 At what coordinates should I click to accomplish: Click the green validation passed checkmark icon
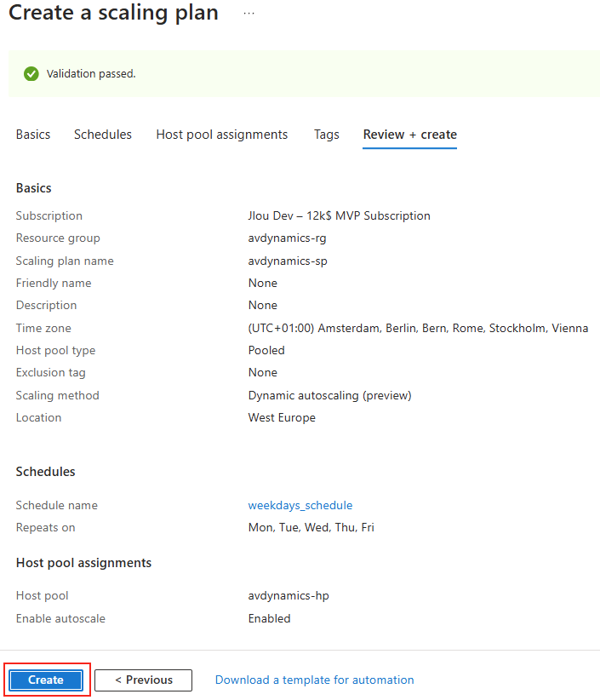(x=31, y=73)
